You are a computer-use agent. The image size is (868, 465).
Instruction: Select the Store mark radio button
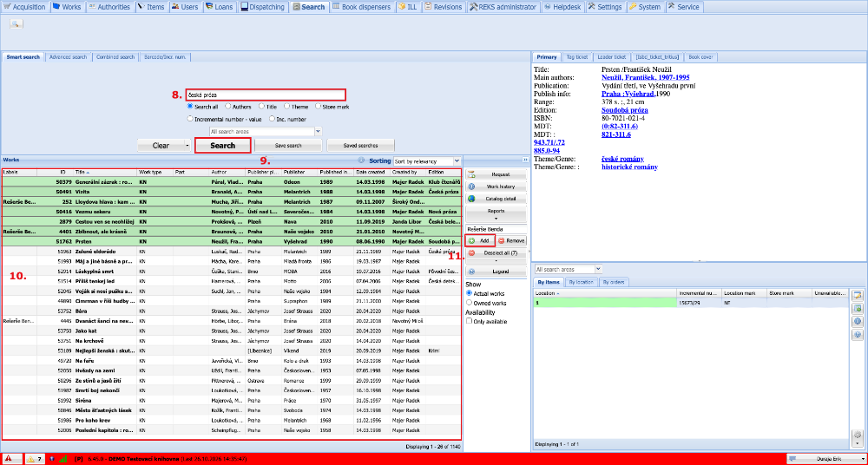(318, 107)
